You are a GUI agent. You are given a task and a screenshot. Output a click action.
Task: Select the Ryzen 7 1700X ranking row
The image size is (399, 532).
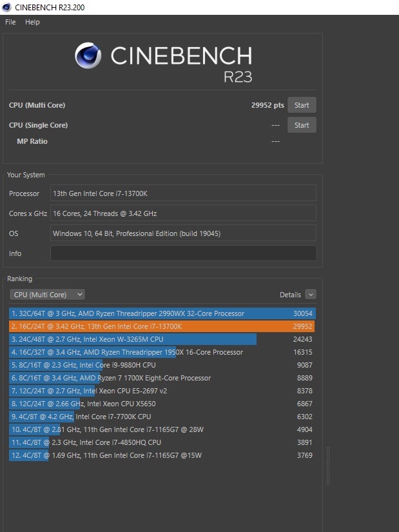[x=162, y=378]
